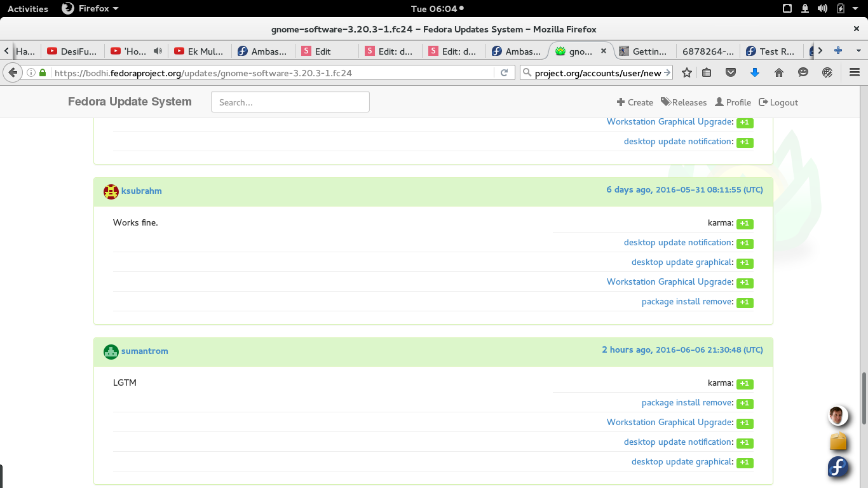Switch to the 6878264-... tab

click(708, 51)
